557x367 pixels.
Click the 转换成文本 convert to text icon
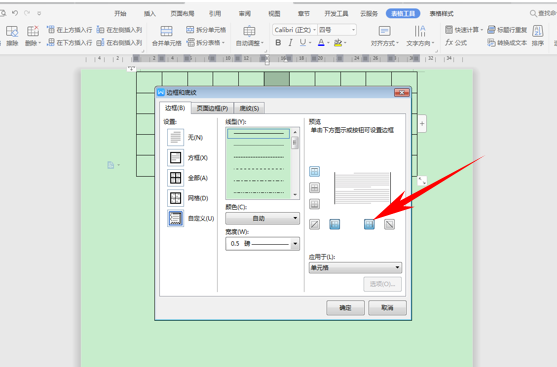click(x=491, y=43)
